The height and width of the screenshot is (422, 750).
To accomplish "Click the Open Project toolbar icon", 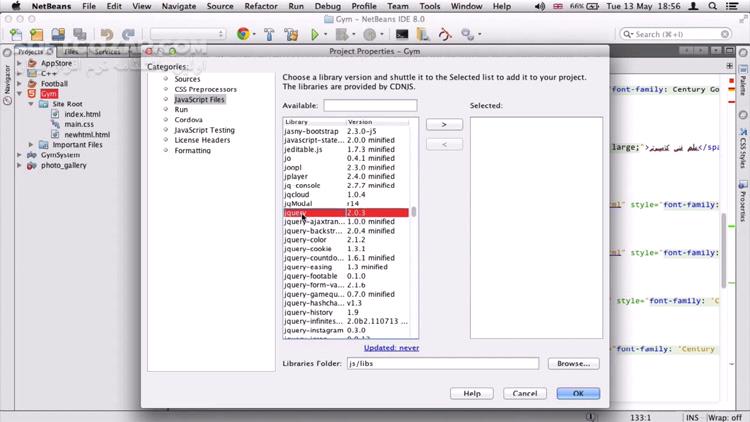I will 58,34.
